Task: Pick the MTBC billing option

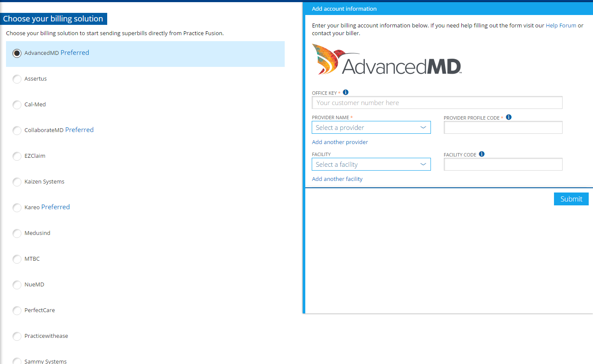Action: point(17,259)
